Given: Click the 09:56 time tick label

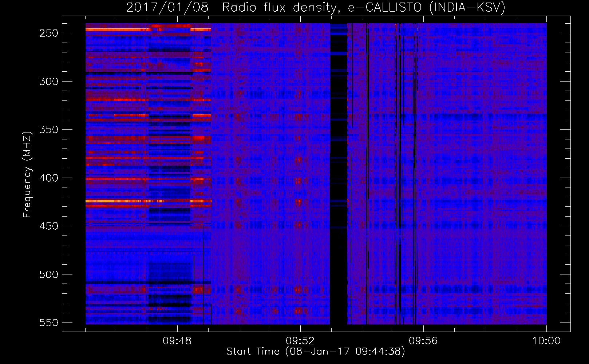Looking at the screenshot, I should coord(423,341).
